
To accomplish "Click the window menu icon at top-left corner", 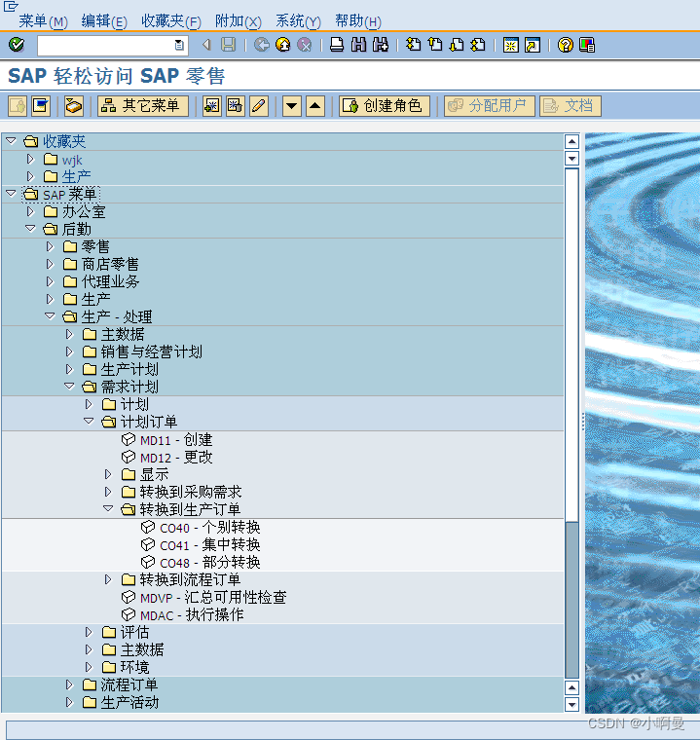I will [x=11, y=6].
